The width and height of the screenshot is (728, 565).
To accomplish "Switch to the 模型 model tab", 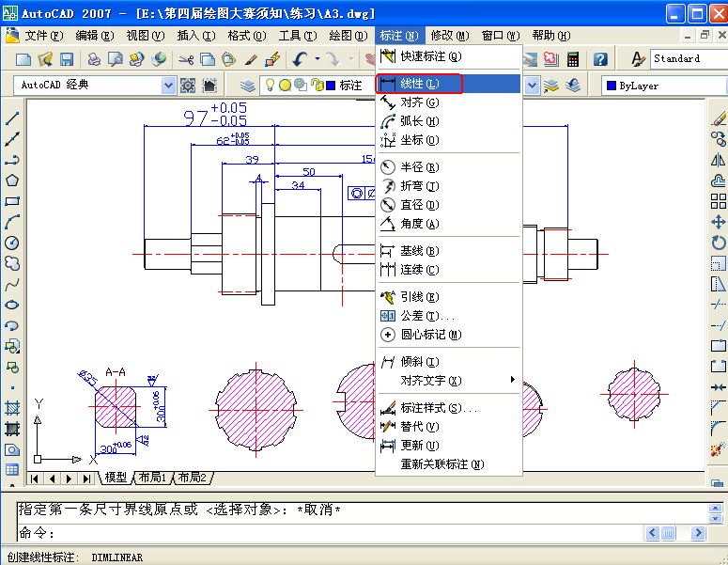I will click(x=116, y=478).
